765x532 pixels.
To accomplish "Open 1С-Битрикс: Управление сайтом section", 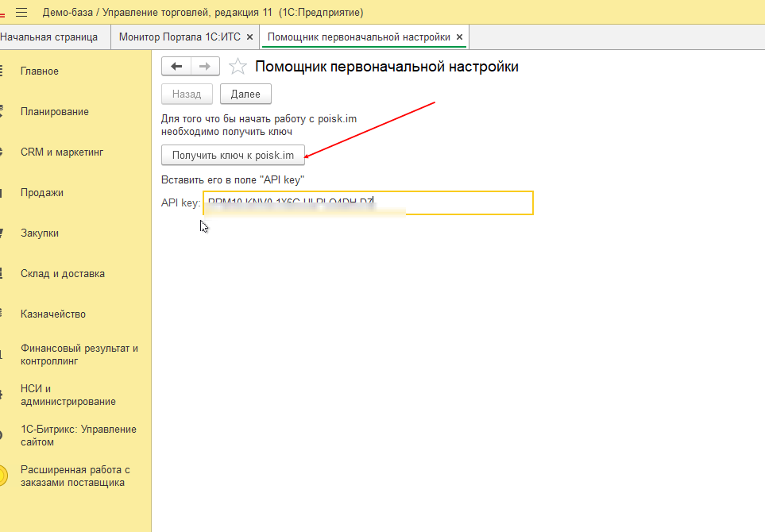I will click(x=78, y=435).
